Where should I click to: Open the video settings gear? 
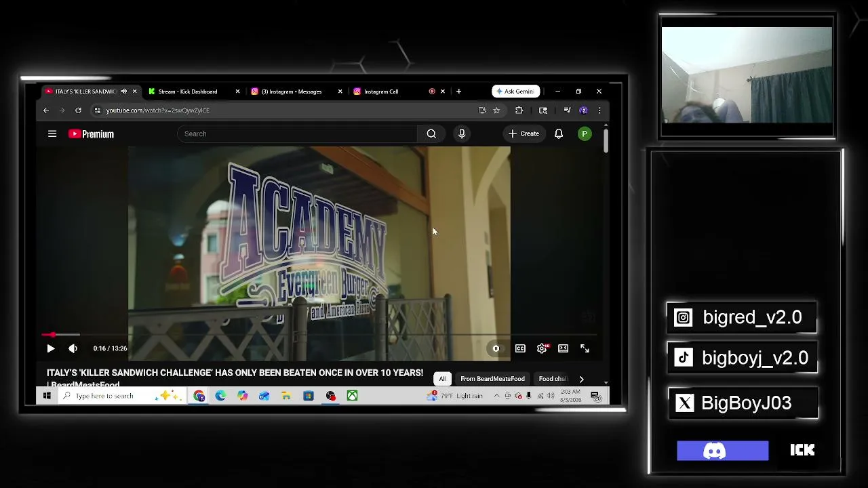pyautogui.click(x=542, y=348)
